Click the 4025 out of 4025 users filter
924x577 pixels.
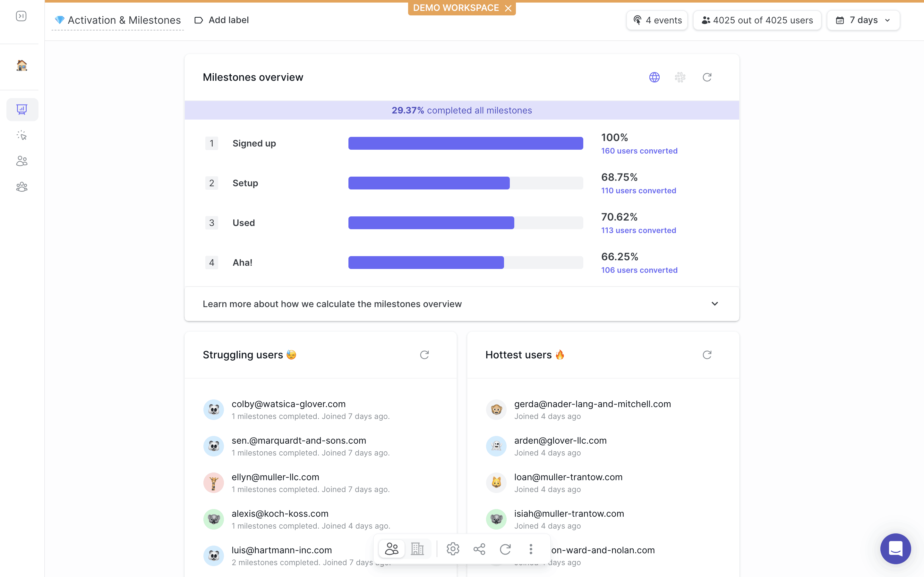click(757, 20)
